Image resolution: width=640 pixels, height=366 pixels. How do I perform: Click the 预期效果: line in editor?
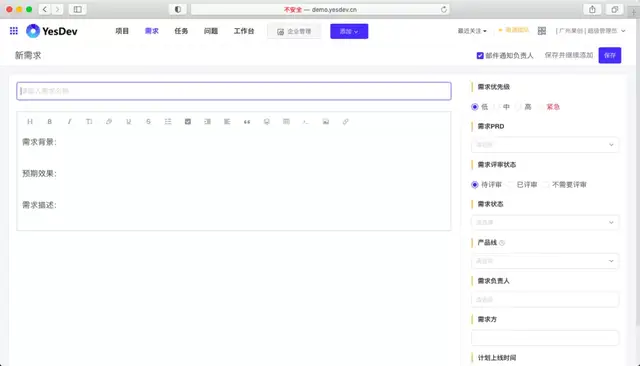point(39,173)
